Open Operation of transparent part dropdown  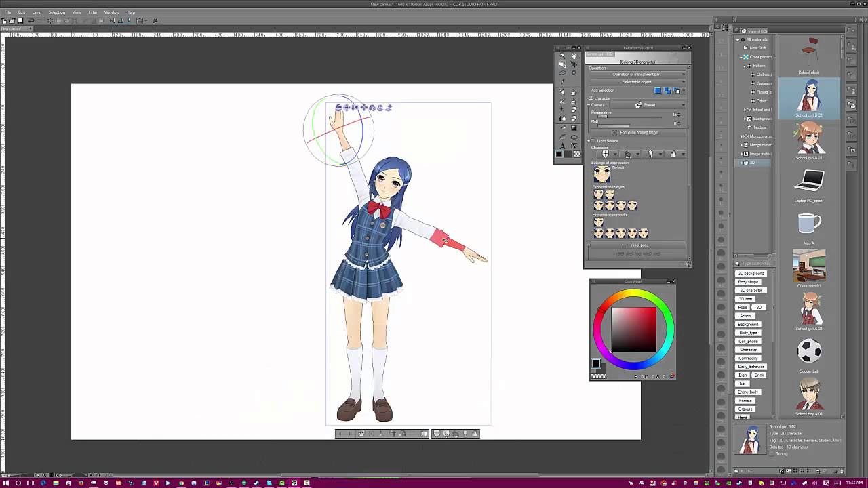(x=637, y=74)
